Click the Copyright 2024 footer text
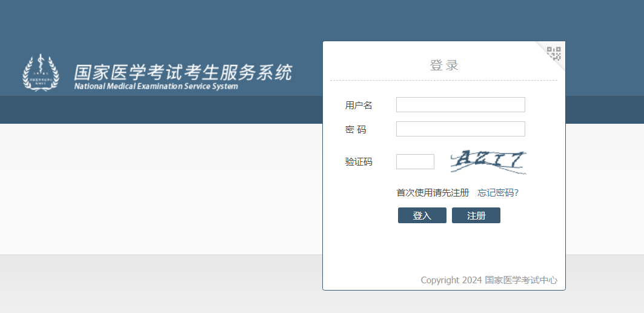 pos(451,280)
